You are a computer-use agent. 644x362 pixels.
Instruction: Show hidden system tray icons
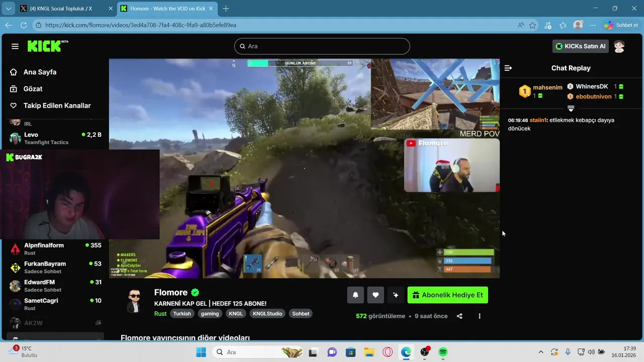coord(541,352)
